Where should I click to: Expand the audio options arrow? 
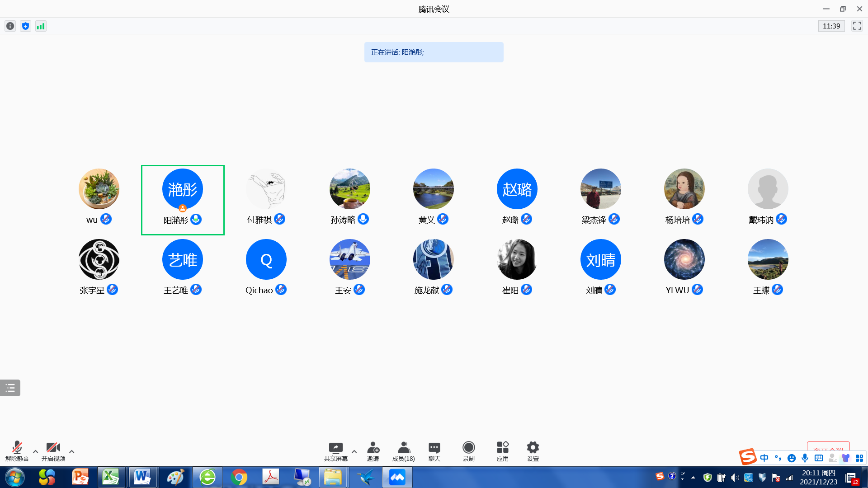coord(35,451)
